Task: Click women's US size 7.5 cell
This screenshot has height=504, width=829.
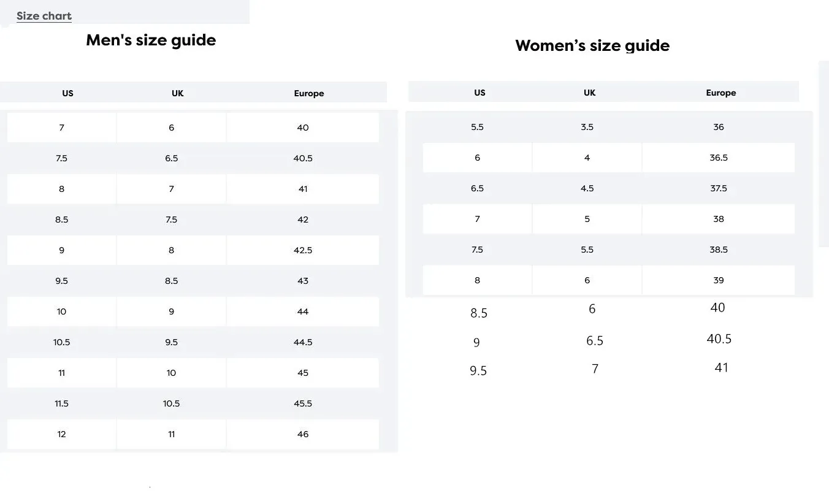Action: point(477,250)
